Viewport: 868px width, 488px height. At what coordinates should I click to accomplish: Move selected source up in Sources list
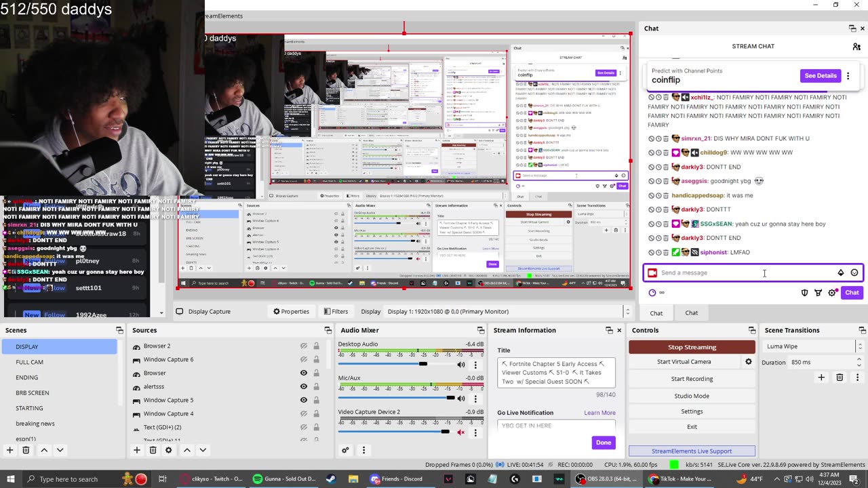tap(187, 450)
